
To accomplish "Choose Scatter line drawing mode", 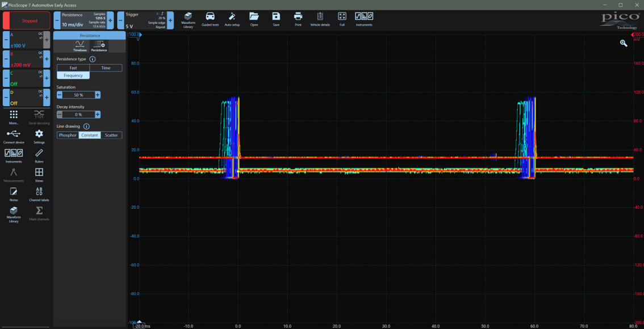I will coord(111,135).
